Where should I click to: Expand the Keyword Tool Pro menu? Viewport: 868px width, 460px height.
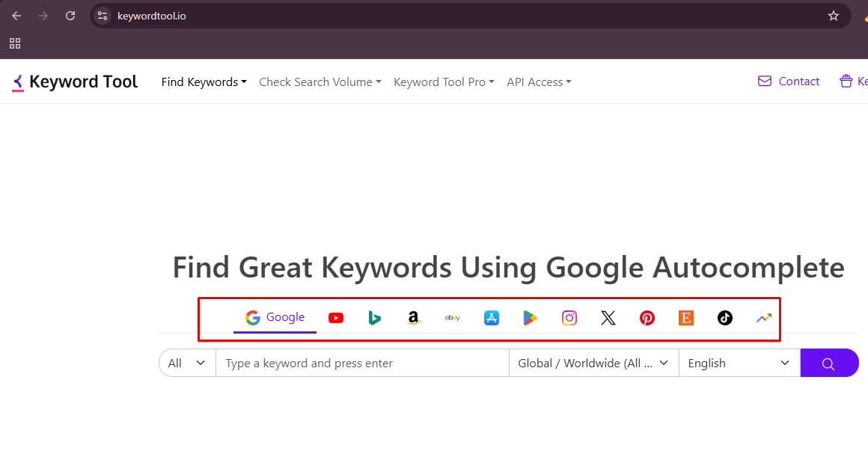coord(444,82)
